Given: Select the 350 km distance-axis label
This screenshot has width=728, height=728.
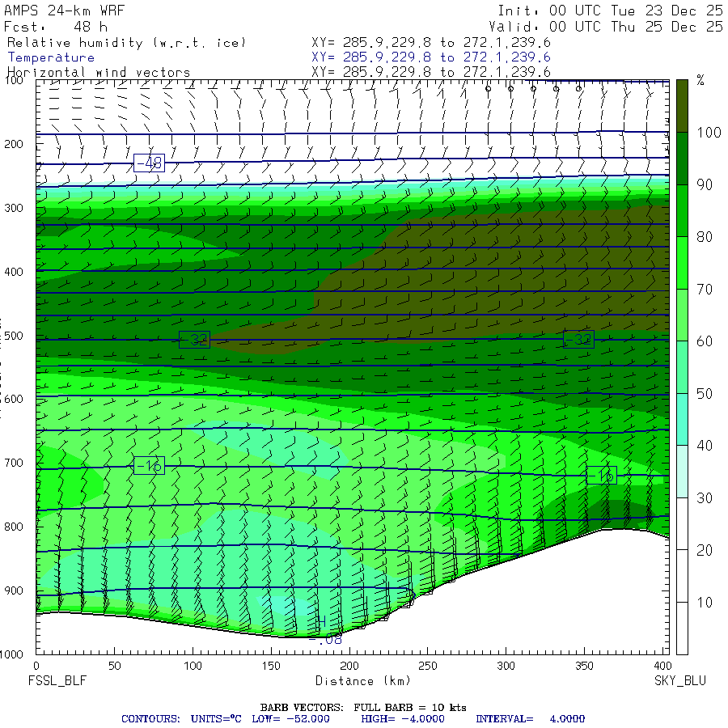Looking at the screenshot, I should pos(584,666).
